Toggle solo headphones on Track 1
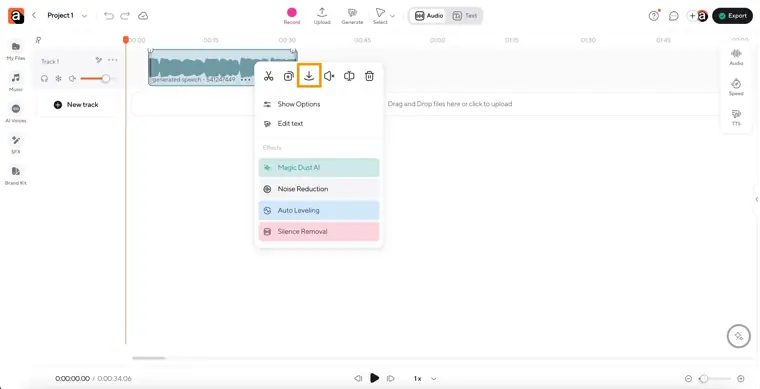This screenshot has height=389, width=760. click(x=45, y=78)
